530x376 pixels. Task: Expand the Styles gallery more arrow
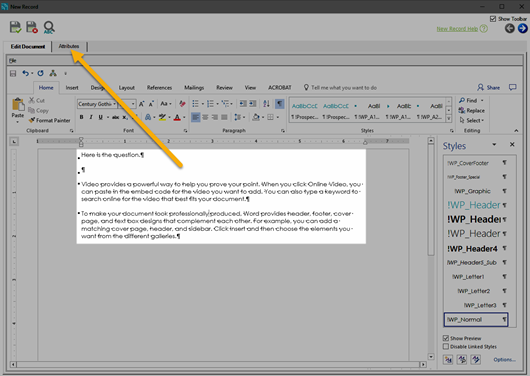tap(449, 119)
